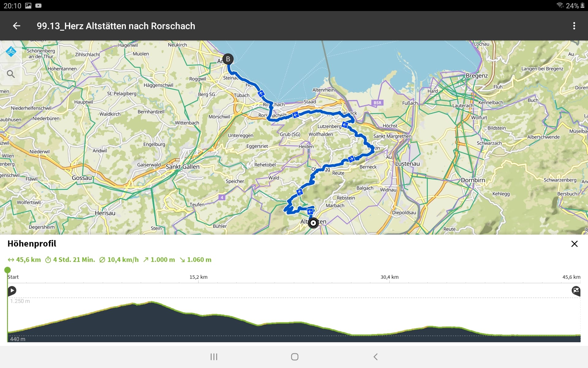
Task: Tap the 45,6 km total distance stat
Action: [x=24, y=260]
